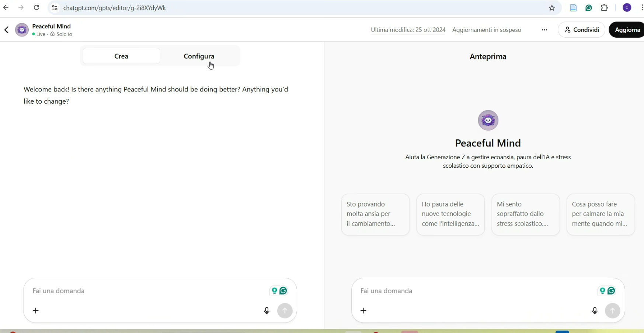Click 'Ultima modifica: 25 ott 2024' text
The width and height of the screenshot is (644, 333).
(408, 30)
